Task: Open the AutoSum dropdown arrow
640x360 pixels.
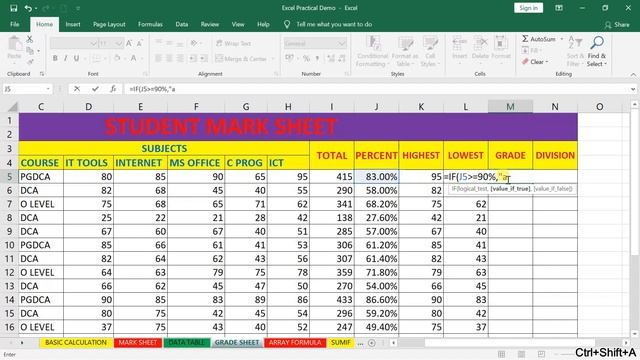Action: click(562, 39)
